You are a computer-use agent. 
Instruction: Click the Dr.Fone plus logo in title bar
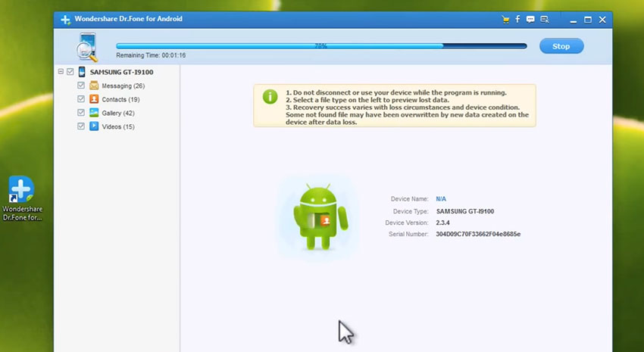(x=65, y=19)
